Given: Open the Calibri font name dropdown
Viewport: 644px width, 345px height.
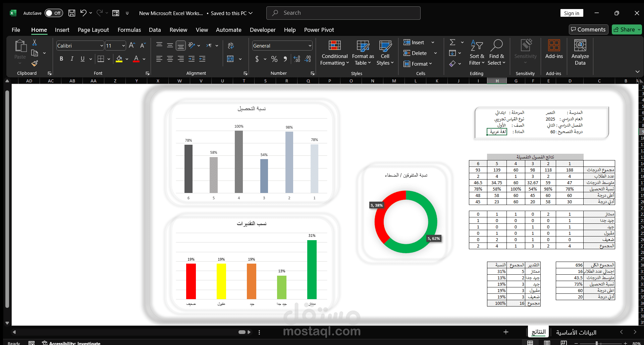Looking at the screenshot, I should click(101, 46).
